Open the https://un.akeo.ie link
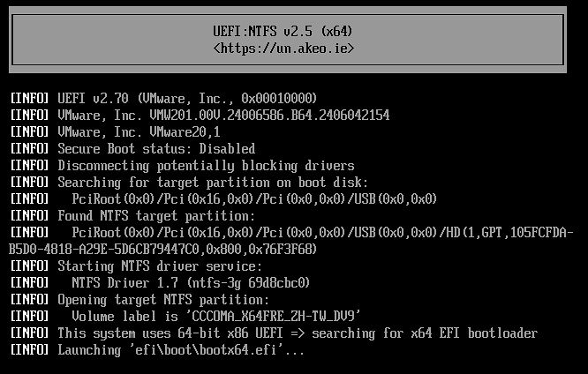Screen dimensions: 588x374 click(283, 48)
